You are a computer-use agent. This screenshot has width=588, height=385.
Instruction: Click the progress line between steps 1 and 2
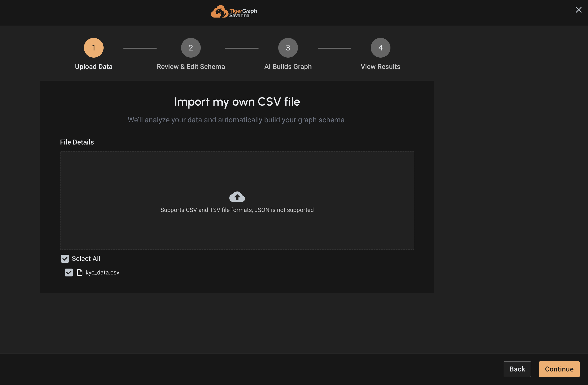click(140, 48)
